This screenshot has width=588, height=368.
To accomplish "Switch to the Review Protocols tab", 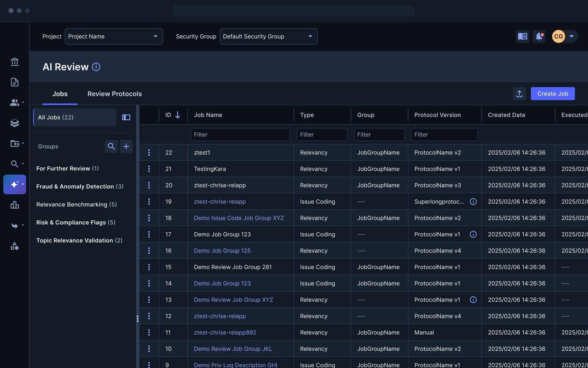I will pyautogui.click(x=115, y=94).
